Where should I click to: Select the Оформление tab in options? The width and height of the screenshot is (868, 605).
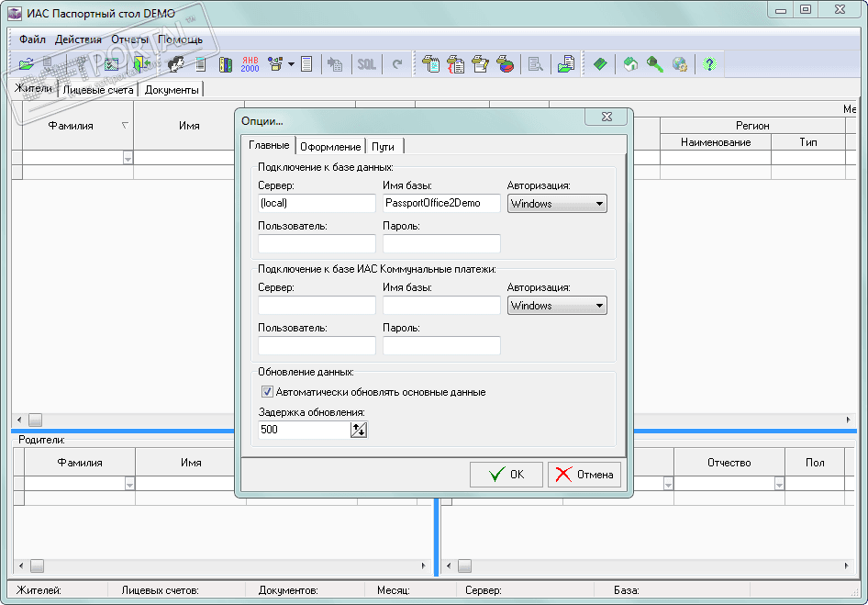(330, 146)
